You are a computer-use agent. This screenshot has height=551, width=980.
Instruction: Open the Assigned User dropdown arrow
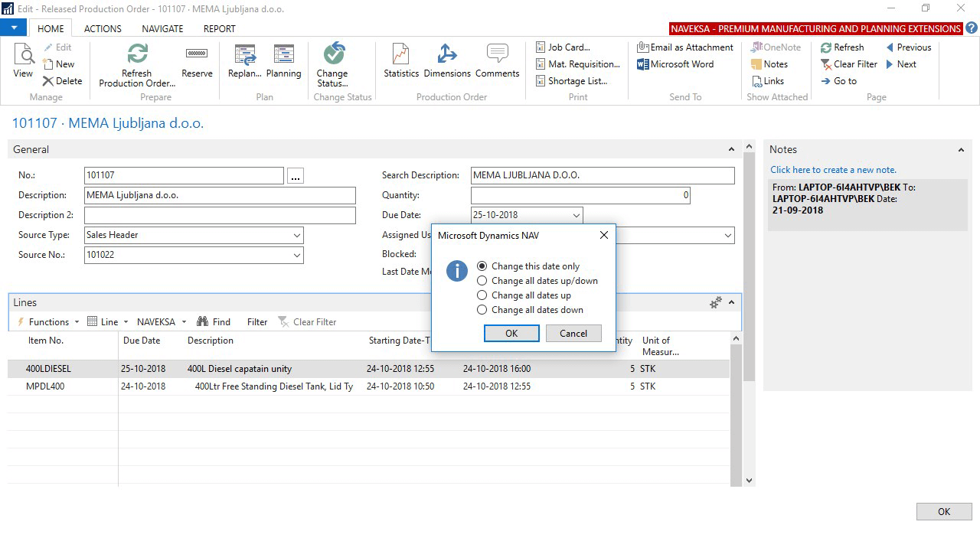tap(728, 236)
